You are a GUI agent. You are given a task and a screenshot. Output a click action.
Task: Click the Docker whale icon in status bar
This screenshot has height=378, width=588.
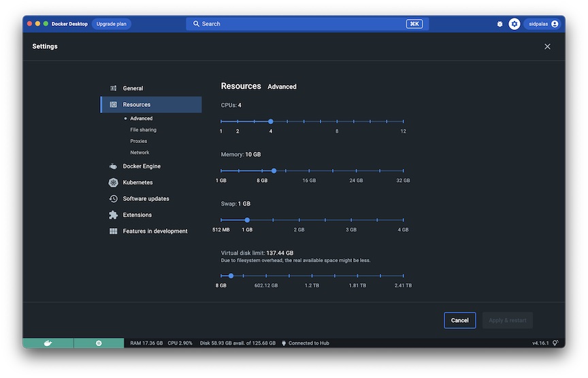[48, 343]
